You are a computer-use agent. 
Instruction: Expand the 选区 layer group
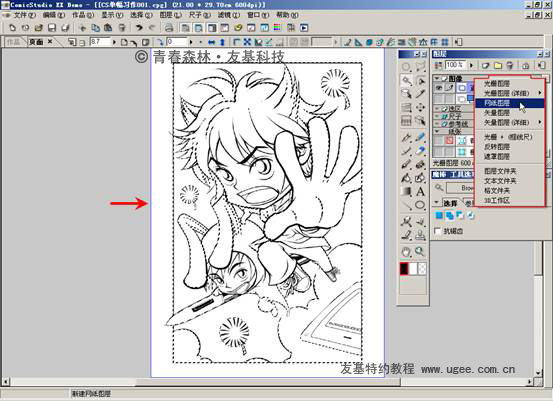437,109
